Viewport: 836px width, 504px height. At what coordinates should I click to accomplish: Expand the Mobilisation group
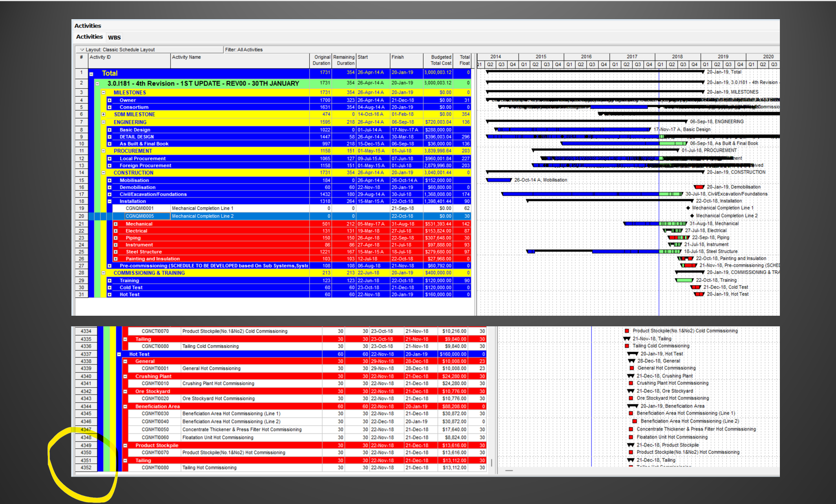click(110, 180)
